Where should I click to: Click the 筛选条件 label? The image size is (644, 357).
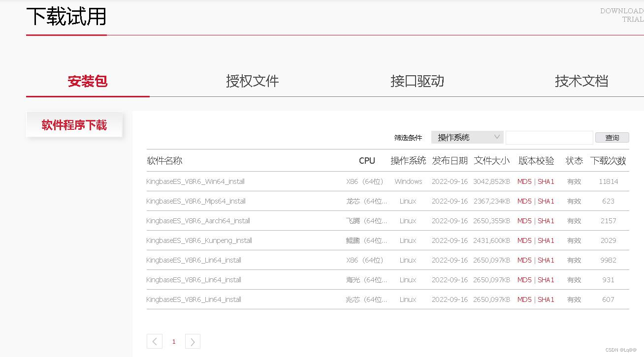pyautogui.click(x=408, y=138)
